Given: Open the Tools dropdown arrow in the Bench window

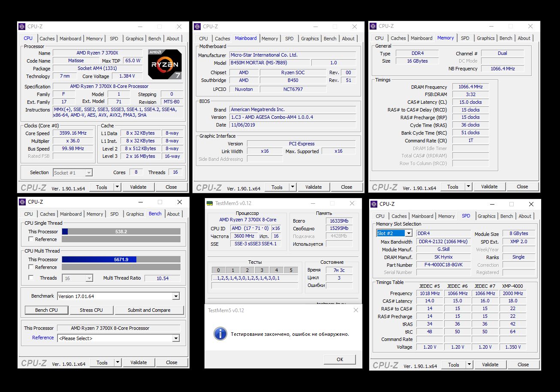Looking at the screenshot, I should 117,362.
